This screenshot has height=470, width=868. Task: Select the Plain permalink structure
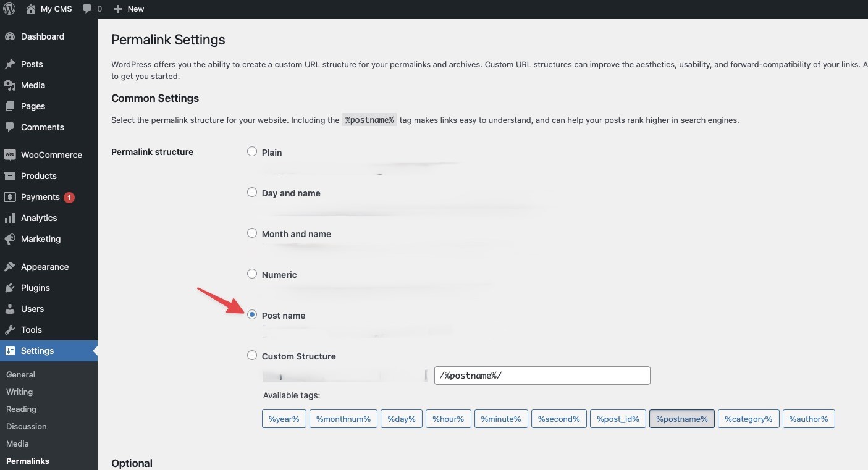[251, 151]
